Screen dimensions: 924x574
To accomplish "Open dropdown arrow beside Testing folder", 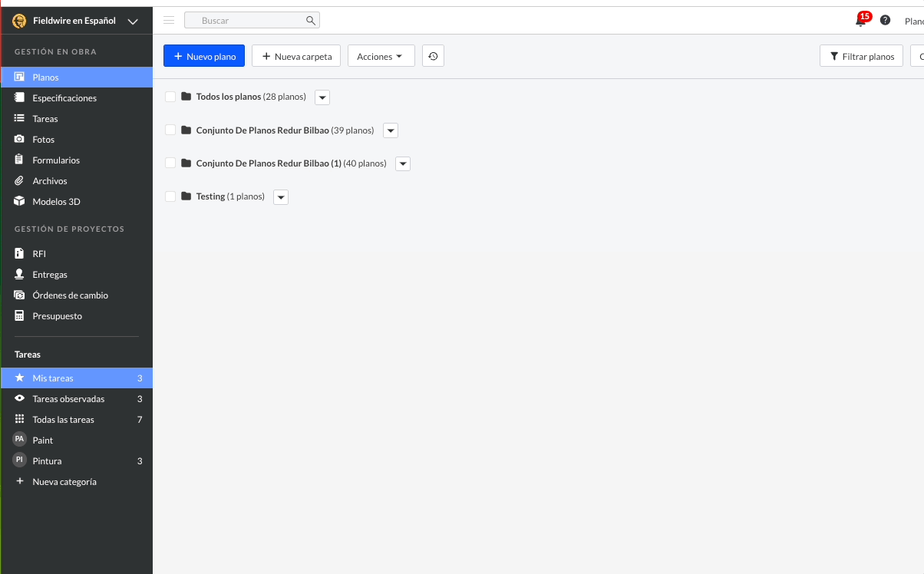I will tap(281, 197).
